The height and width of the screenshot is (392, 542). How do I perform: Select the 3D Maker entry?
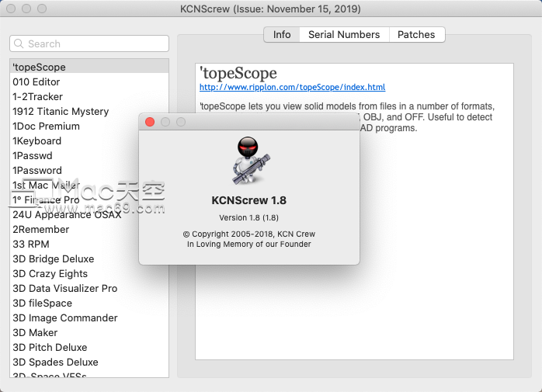(x=89, y=332)
